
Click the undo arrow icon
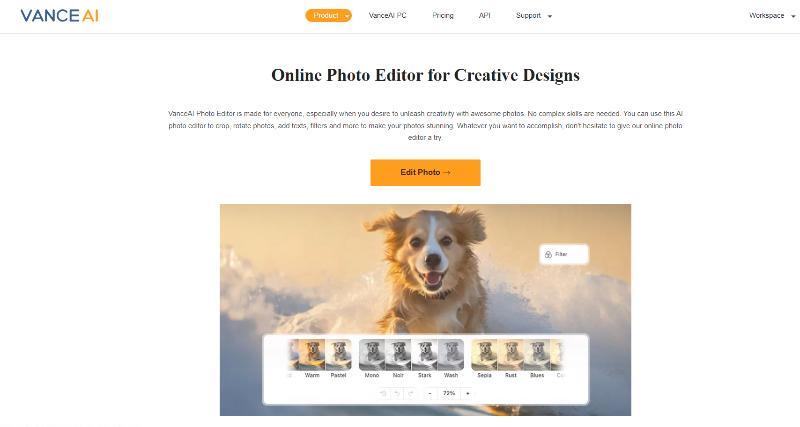(397, 393)
